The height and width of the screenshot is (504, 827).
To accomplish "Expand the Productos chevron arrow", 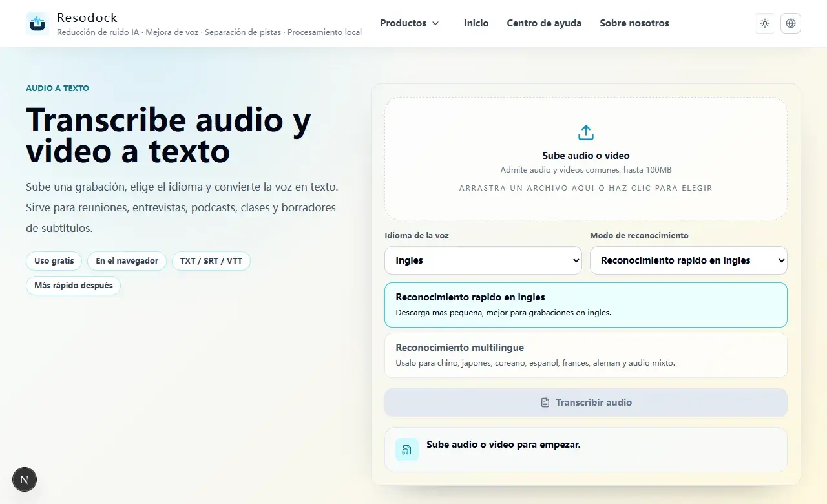I will 435,23.
